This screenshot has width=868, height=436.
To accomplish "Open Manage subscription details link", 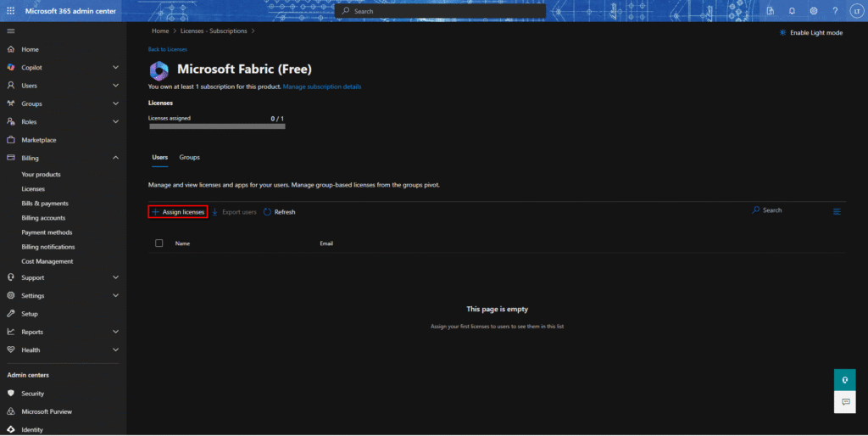I will coord(322,87).
